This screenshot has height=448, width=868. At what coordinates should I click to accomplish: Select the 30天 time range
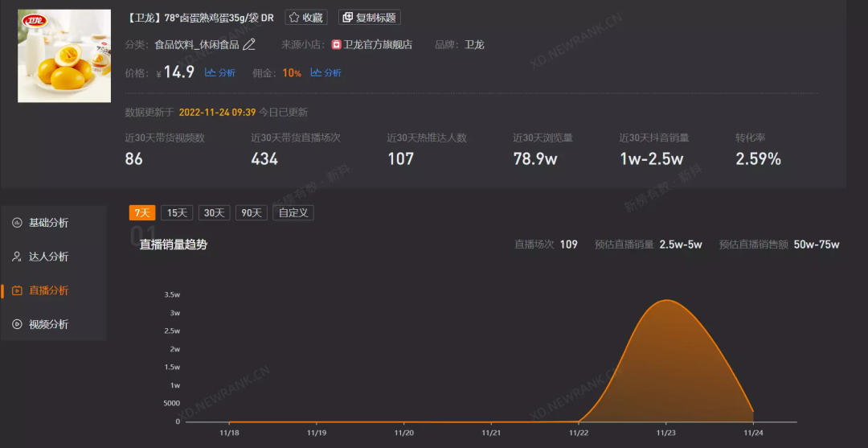pos(215,212)
